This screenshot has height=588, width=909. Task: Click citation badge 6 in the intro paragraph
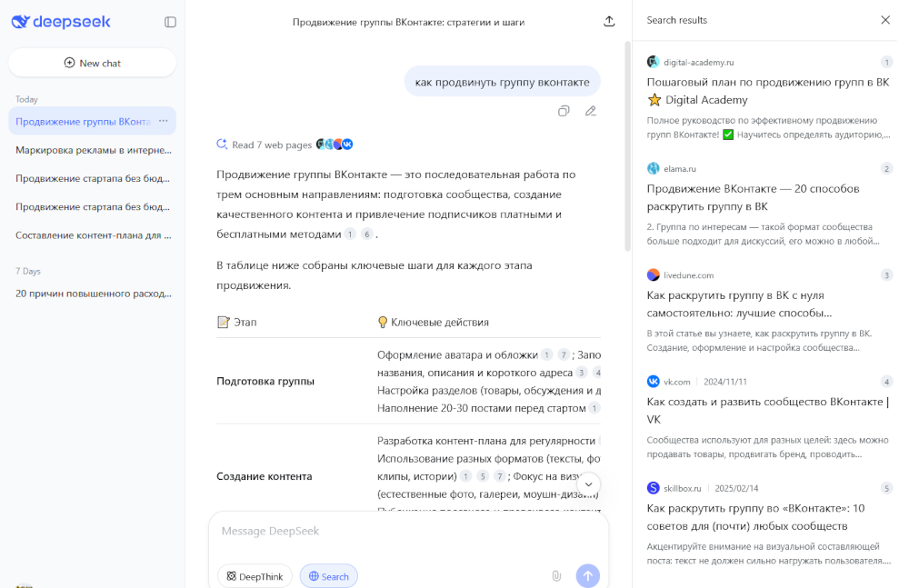tap(366, 234)
